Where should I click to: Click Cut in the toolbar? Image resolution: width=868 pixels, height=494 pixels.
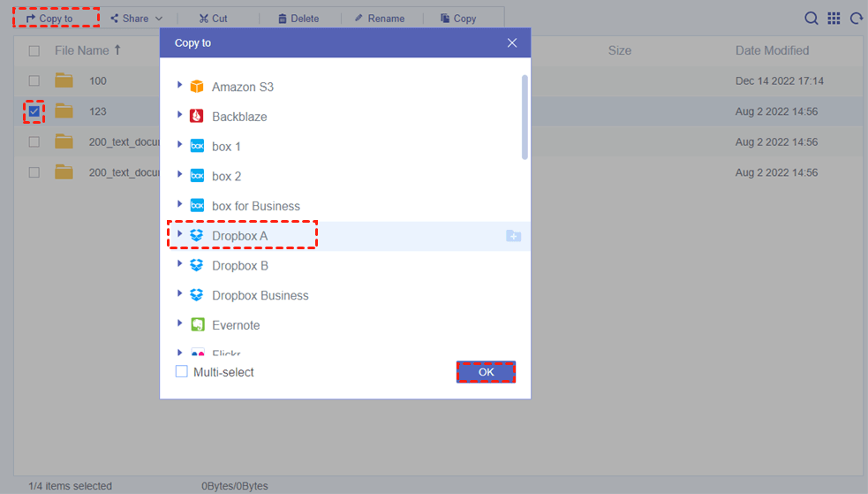[213, 19]
